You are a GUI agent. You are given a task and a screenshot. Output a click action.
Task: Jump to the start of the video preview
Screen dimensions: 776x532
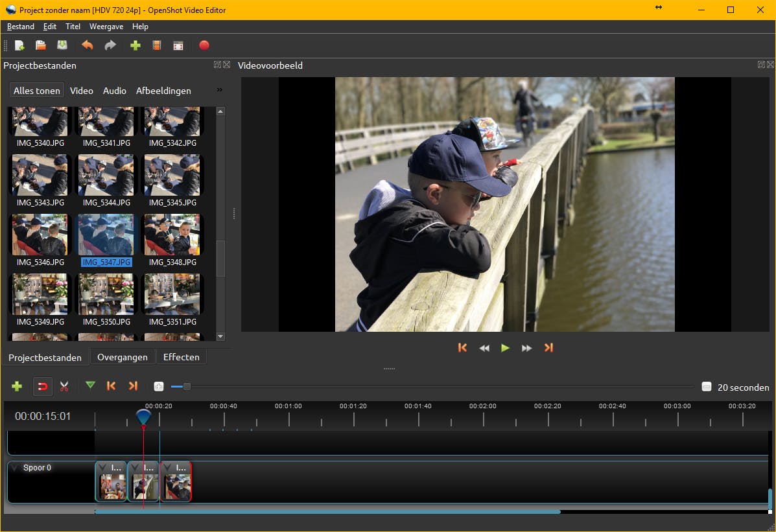point(462,348)
